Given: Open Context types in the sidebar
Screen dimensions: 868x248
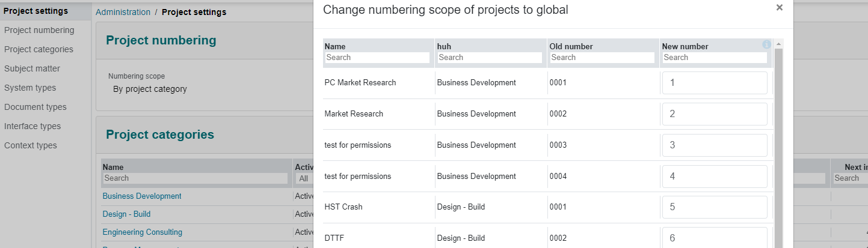Looking at the screenshot, I should [x=31, y=145].
